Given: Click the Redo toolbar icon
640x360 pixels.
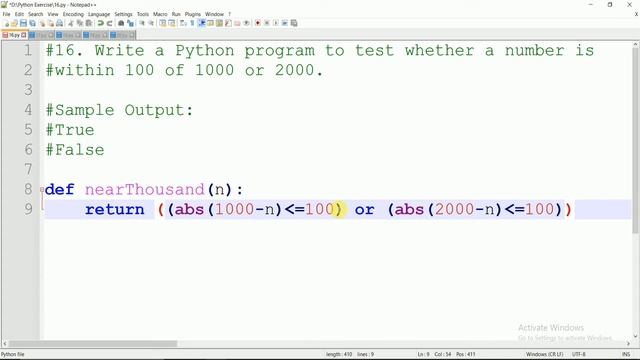Looking at the screenshot, I should point(109,23).
